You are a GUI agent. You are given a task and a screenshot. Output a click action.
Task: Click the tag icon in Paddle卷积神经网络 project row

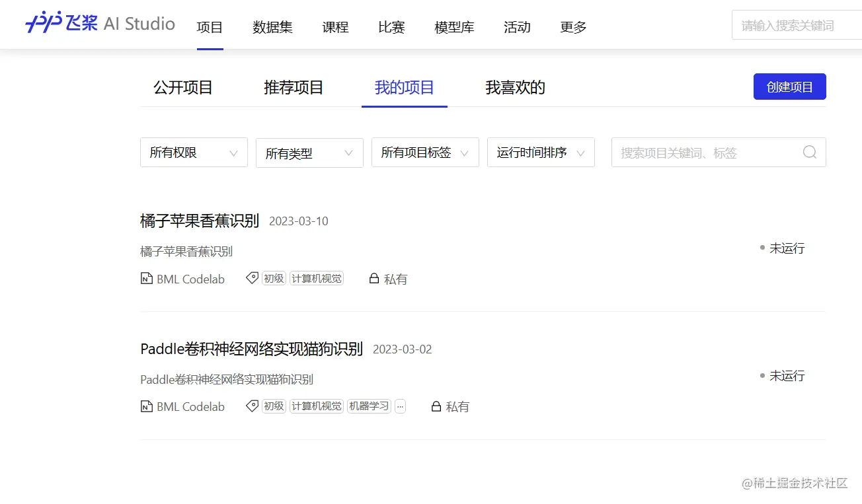tap(252, 406)
